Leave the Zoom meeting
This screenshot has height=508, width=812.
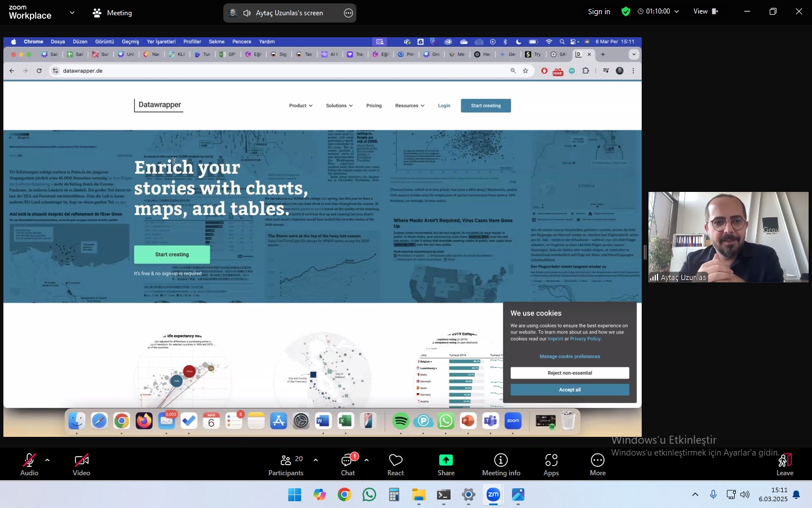pyautogui.click(x=785, y=465)
